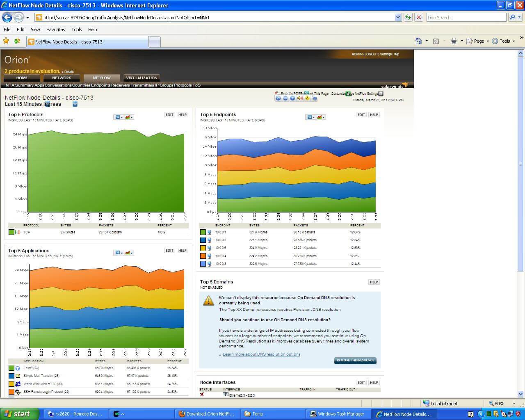Screen dimensions: 525x420
Task: Click the page vertical scrollbar thumb
Action: click(x=521, y=164)
